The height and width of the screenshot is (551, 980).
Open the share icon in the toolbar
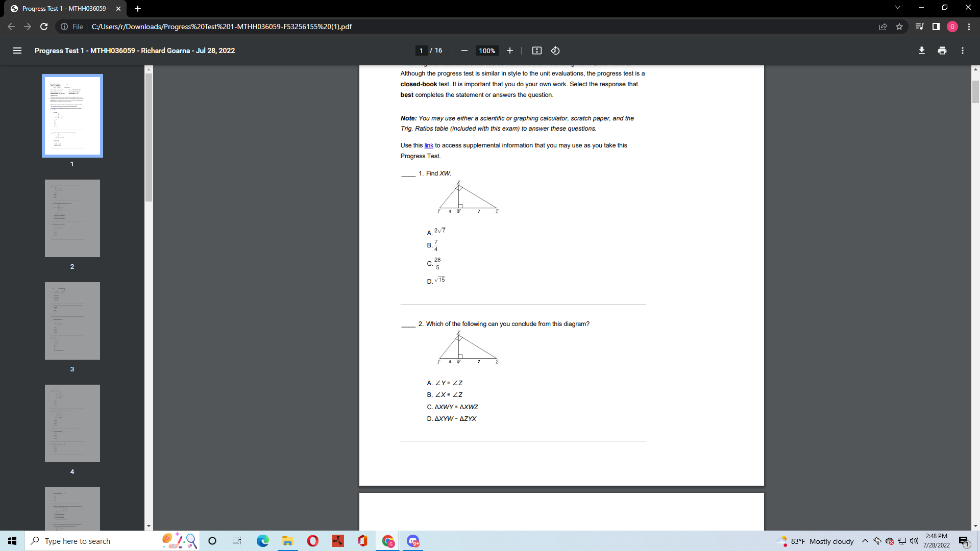coord(884,27)
